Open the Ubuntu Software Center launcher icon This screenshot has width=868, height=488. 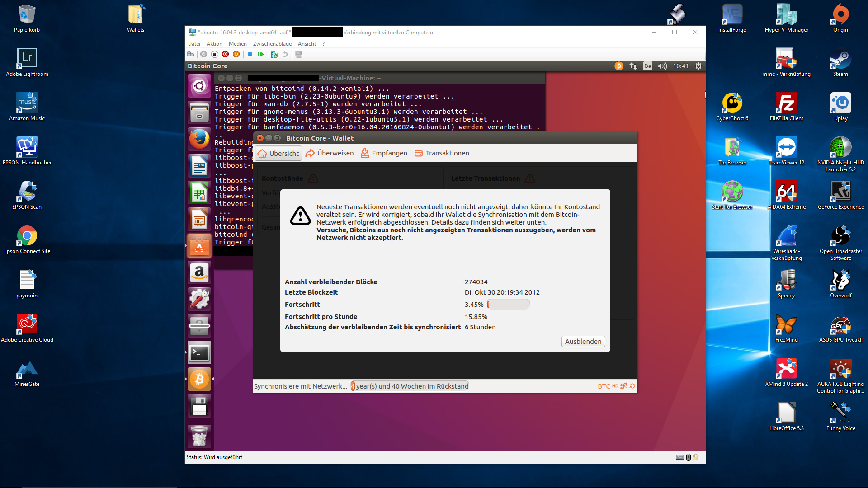point(199,246)
